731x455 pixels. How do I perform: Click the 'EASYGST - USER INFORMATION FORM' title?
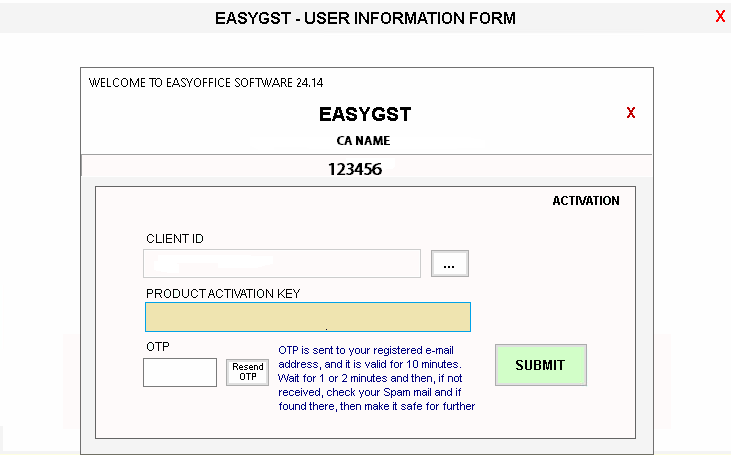(x=365, y=18)
